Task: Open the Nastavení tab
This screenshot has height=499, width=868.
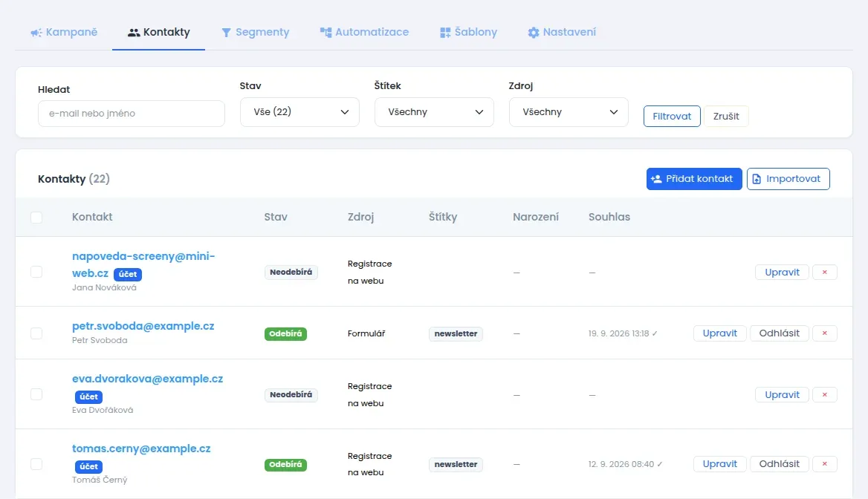Action: pyautogui.click(x=562, y=32)
